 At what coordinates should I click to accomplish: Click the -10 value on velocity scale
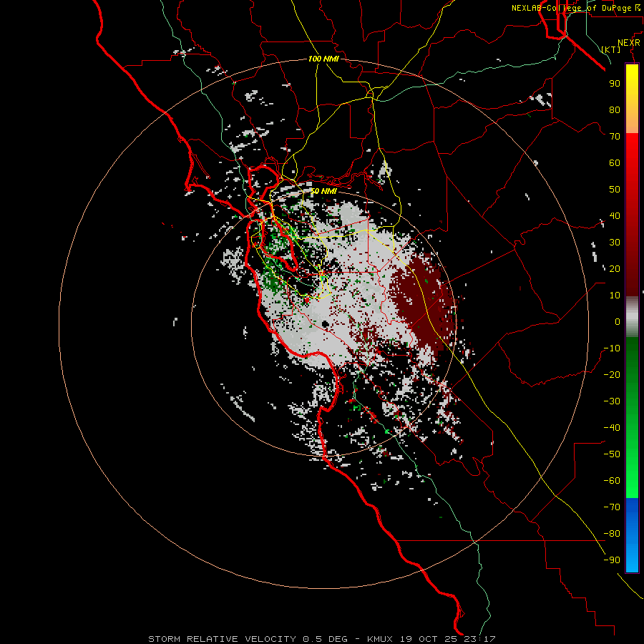point(612,348)
